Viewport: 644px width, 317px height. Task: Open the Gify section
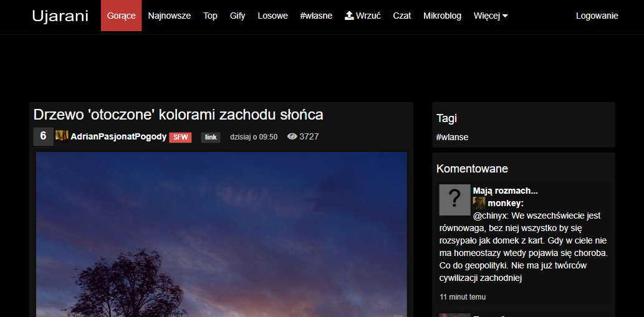[238, 16]
